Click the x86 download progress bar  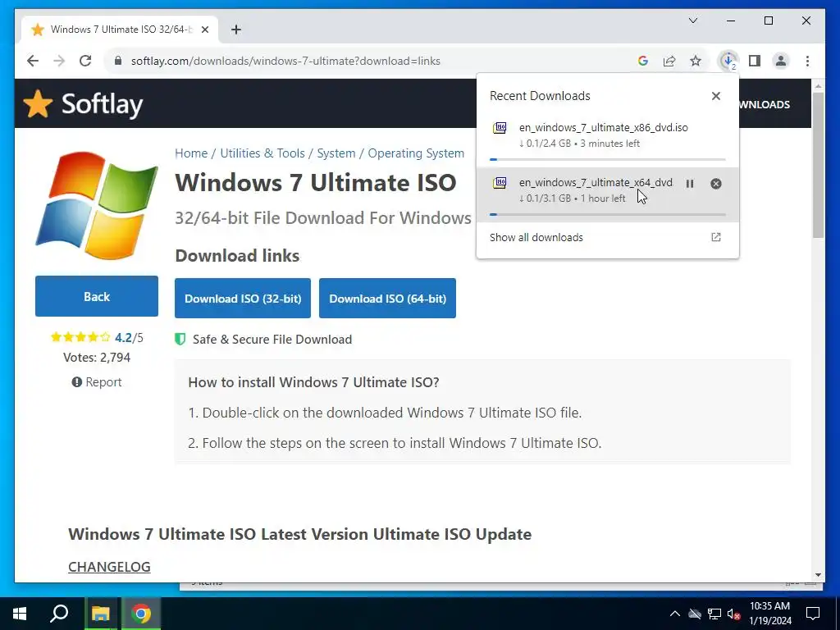click(608, 160)
